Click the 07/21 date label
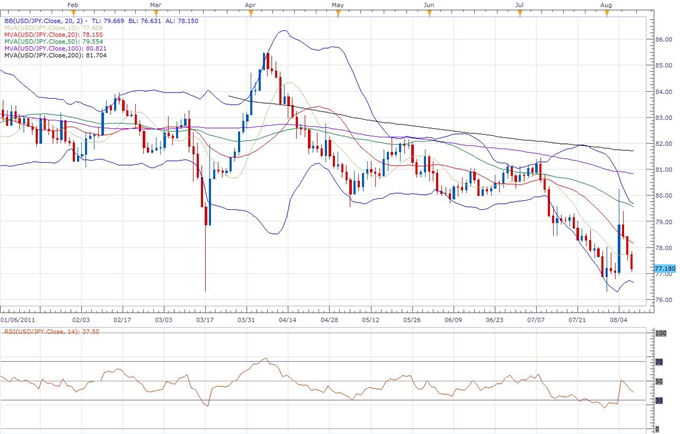Viewport: 680px width, 434px height. (x=578, y=320)
